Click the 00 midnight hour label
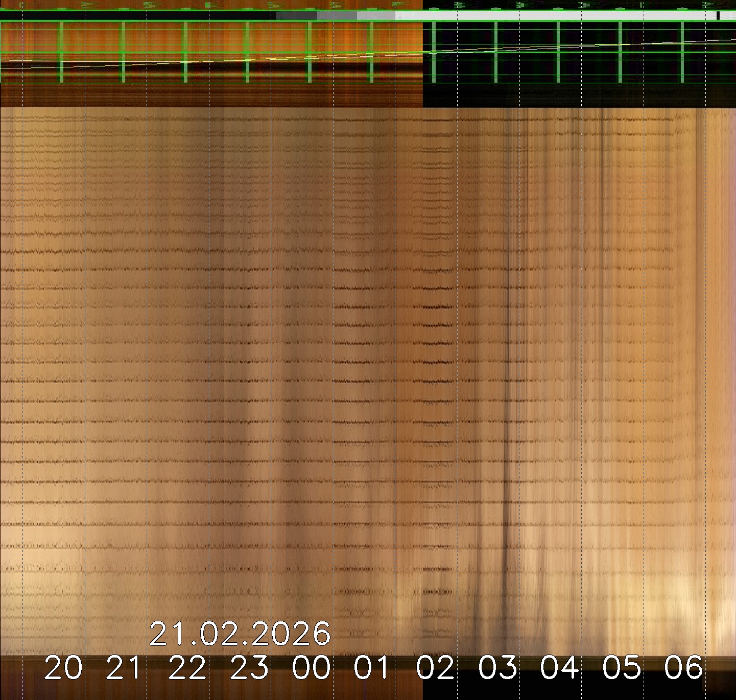The width and height of the screenshot is (736, 700). tap(311, 668)
